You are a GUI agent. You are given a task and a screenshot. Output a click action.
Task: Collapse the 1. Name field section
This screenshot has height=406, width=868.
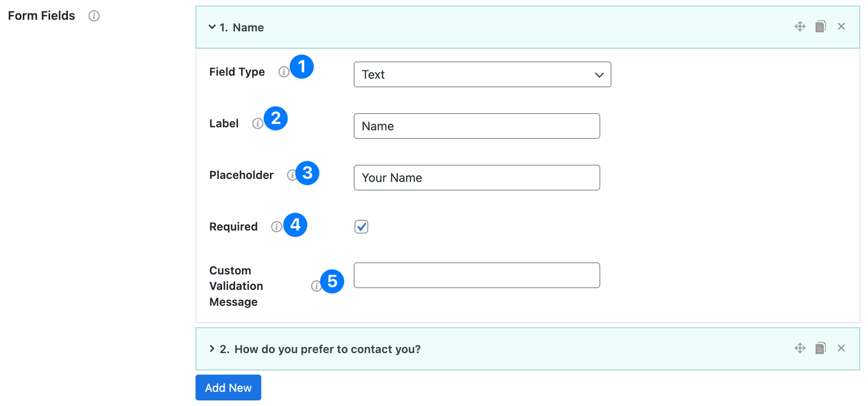(212, 27)
